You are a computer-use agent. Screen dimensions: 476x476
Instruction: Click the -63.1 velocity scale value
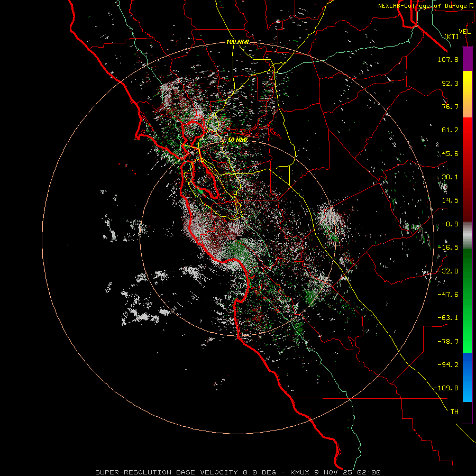pyautogui.click(x=448, y=318)
